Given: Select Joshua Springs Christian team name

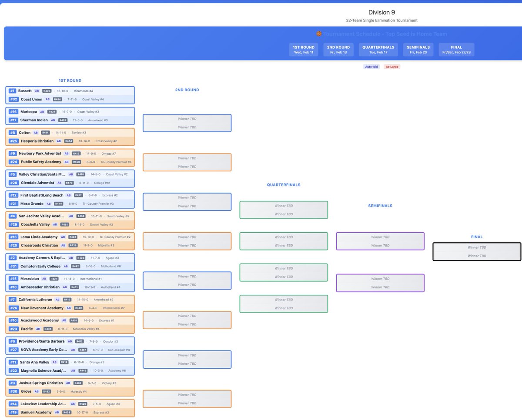Looking at the screenshot, I should (40, 383).
